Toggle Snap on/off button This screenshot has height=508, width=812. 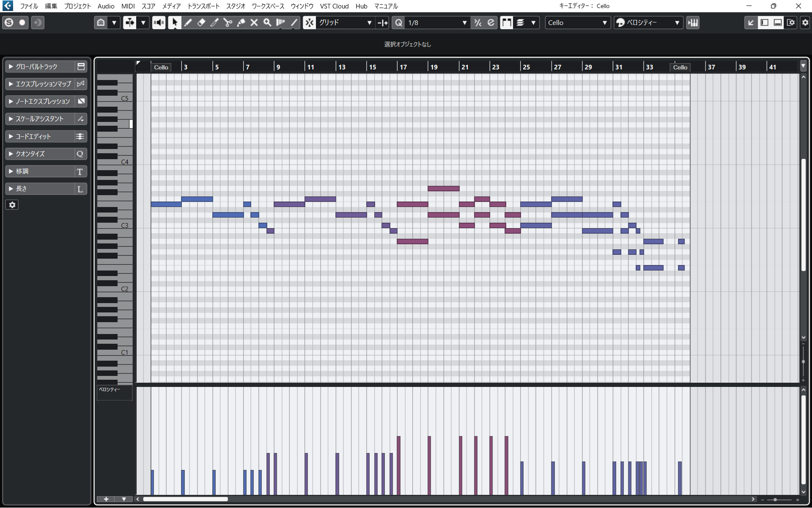coord(310,23)
